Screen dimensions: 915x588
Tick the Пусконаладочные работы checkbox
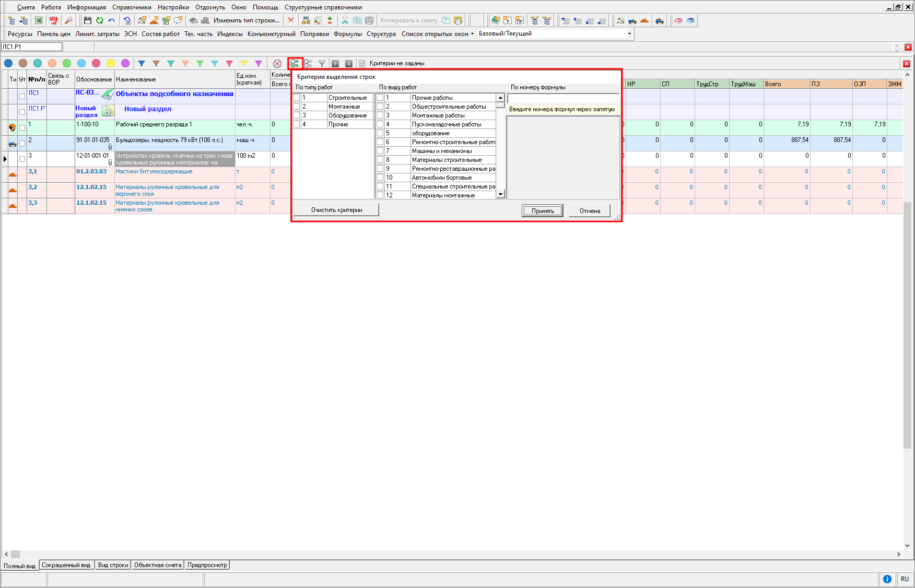[380, 124]
